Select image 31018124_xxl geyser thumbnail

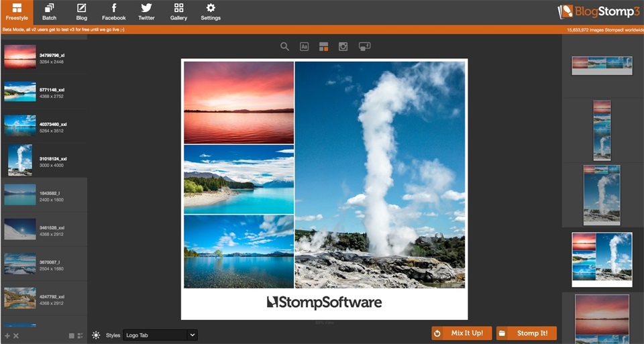pyautogui.click(x=20, y=160)
